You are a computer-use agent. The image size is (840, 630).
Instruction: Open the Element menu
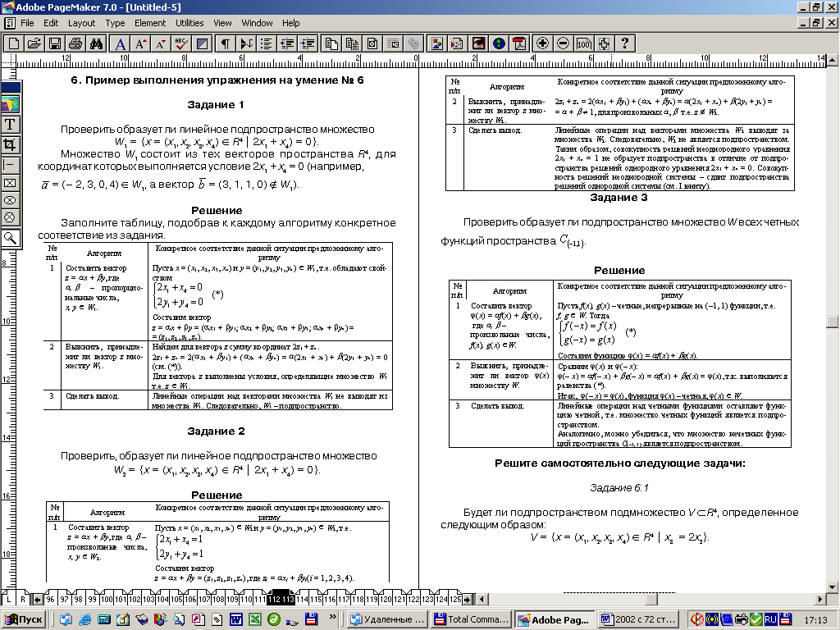coord(150,23)
